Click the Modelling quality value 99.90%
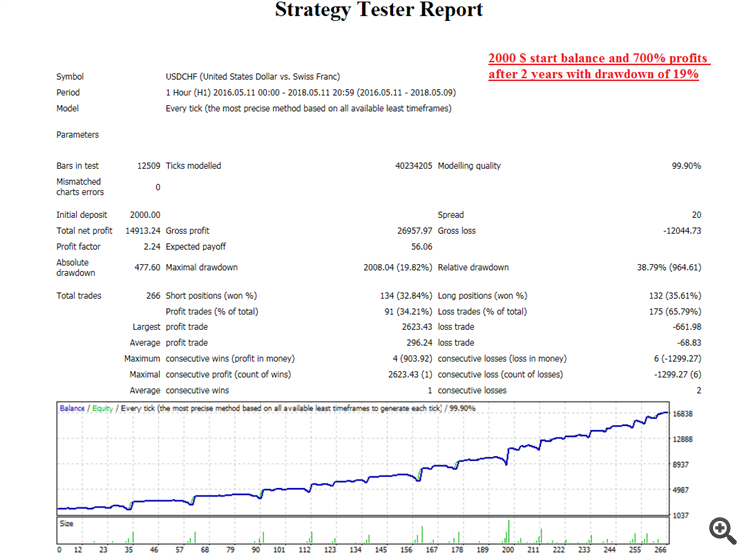 [686, 166]
